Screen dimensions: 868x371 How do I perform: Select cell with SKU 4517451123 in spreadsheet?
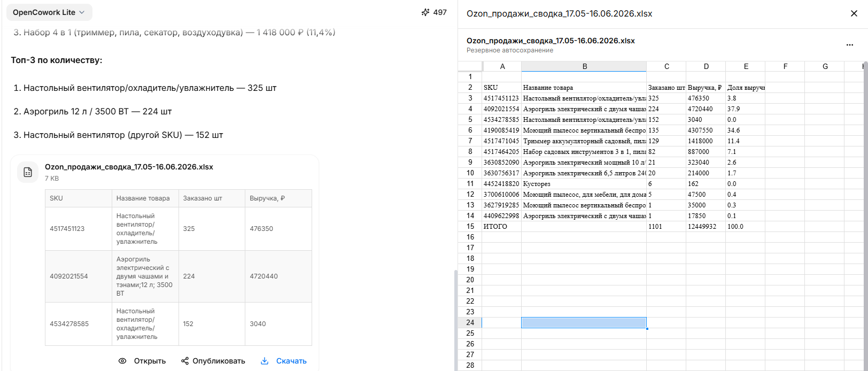[x=502, y=98]
